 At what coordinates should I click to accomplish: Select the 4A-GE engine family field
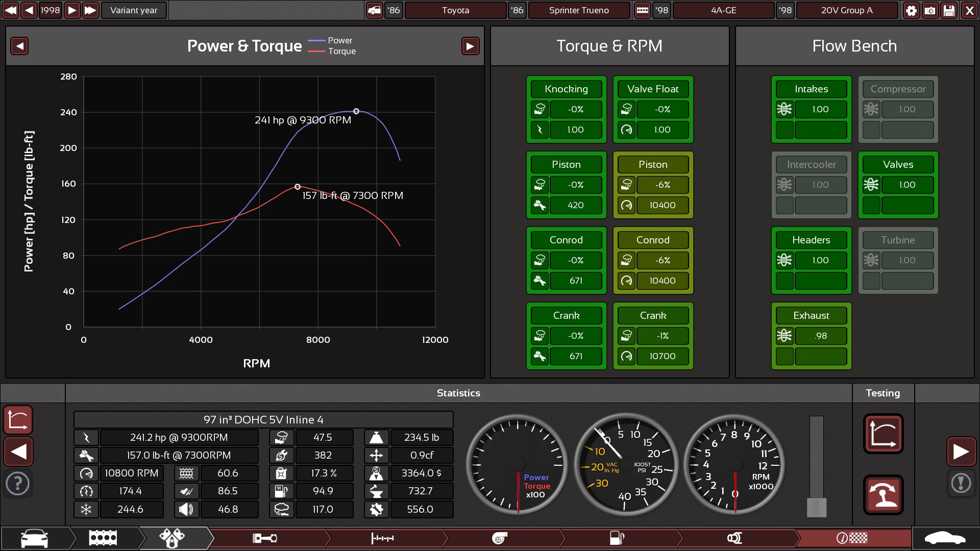723,10
